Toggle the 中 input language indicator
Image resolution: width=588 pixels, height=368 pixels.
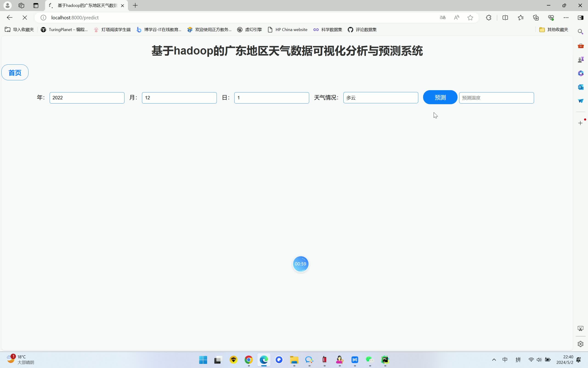pyautogui.click(x=505, y=360)
